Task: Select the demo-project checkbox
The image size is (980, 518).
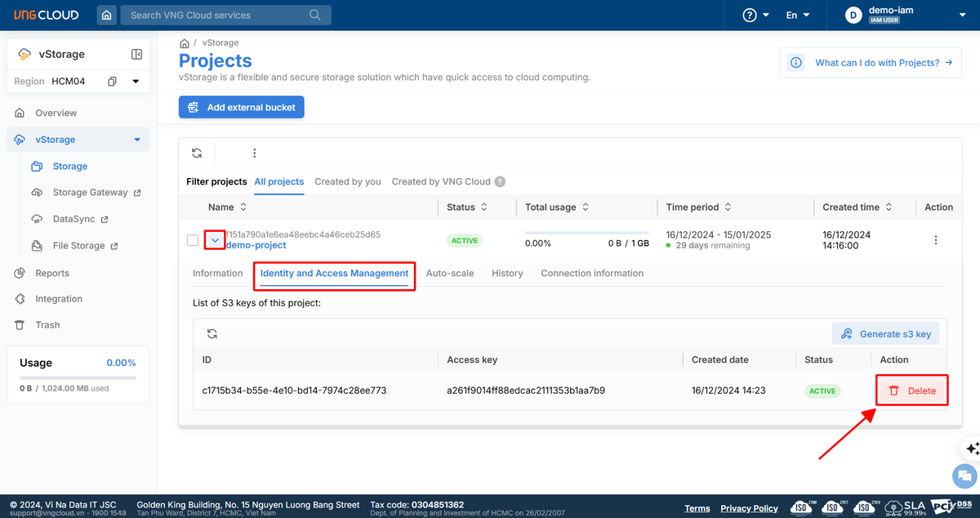Action: click(193, 240)
